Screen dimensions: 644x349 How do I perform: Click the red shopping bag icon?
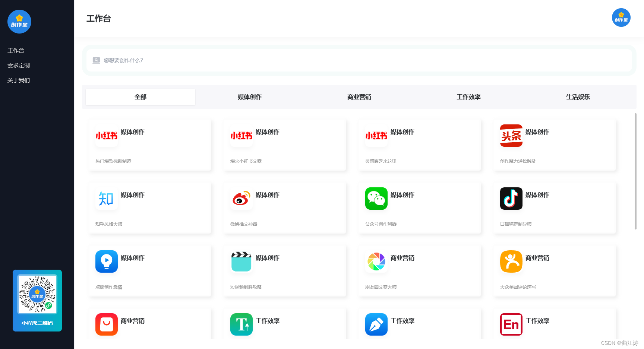(107, 324)
